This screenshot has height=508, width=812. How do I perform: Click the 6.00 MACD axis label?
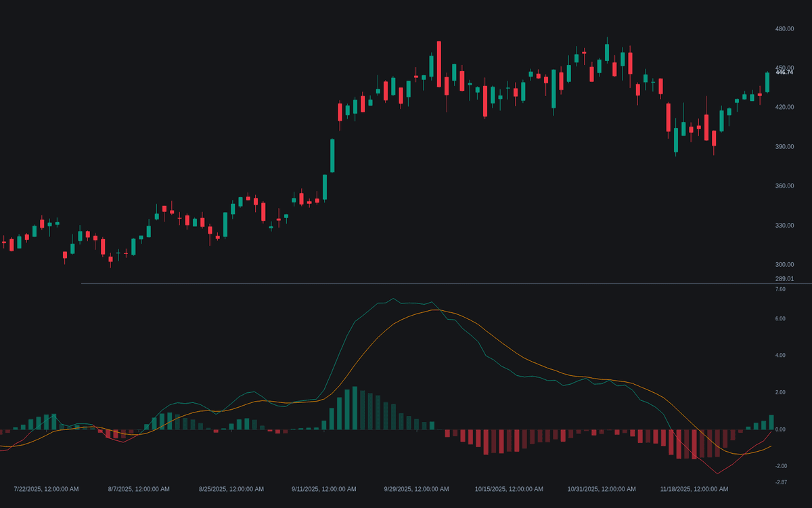(x=780, y=319)
